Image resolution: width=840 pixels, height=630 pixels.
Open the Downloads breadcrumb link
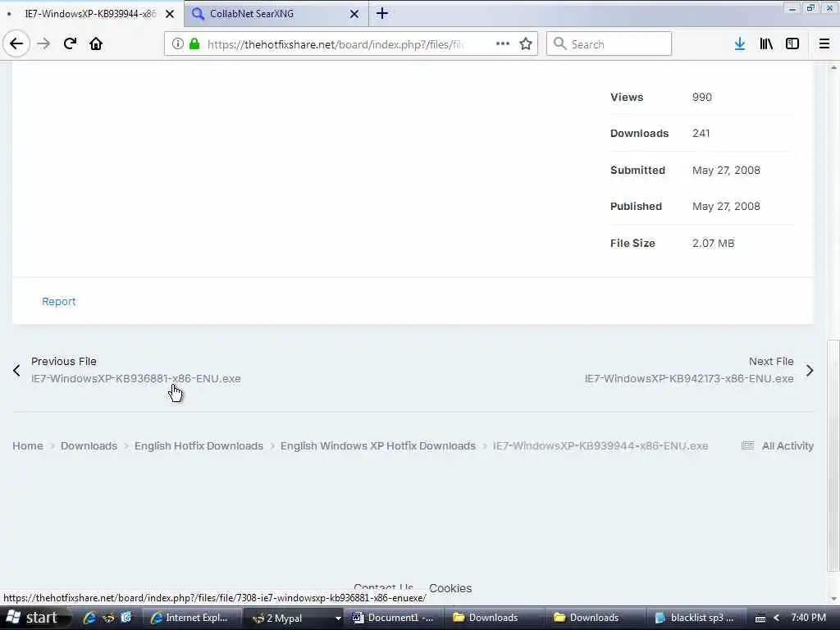tap(89, 445)
